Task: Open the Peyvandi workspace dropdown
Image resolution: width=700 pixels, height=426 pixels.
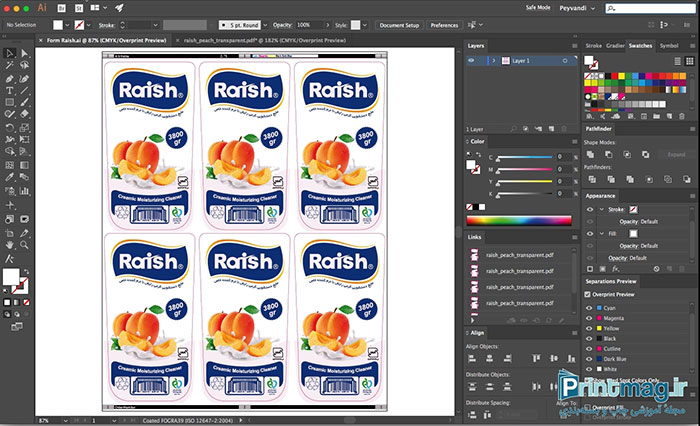Action: tap(577, 8)
